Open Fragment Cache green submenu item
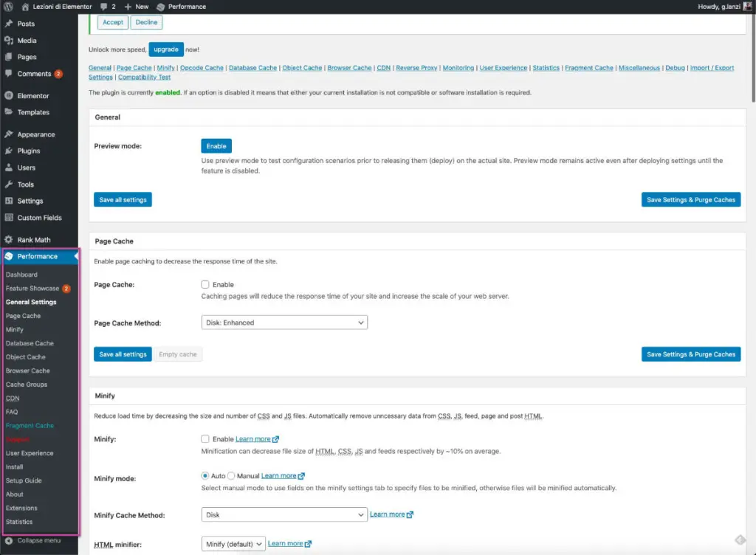This screenshot has height=555, width=756. pyautogui.click(x=30, y=425)
